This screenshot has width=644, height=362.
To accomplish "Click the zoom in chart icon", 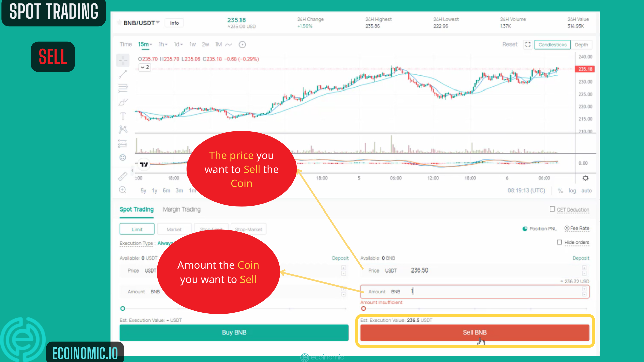I will [123, 190].
